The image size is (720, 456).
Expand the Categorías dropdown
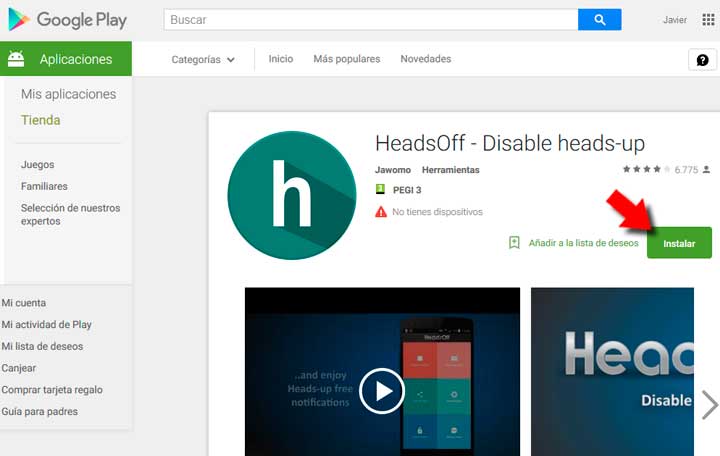point(203,60)
